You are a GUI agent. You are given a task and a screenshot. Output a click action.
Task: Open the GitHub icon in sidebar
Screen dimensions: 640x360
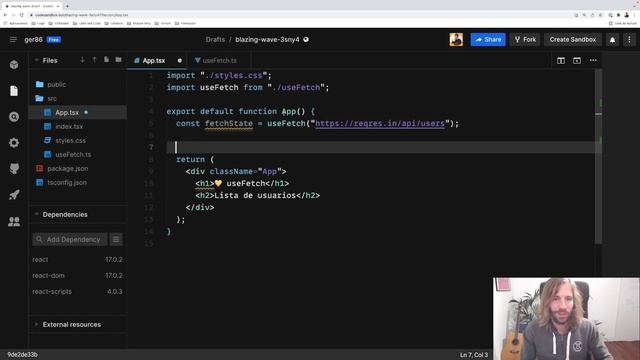(14, 169)
